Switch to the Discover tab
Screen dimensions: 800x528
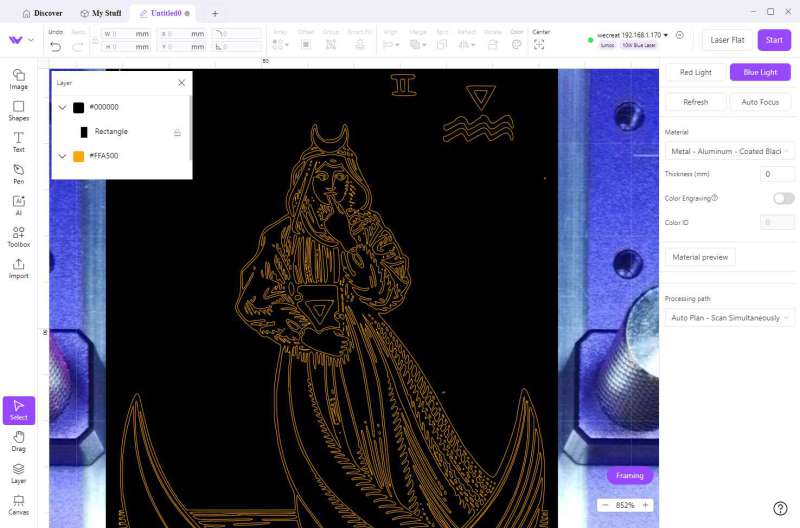coord(42,13)
